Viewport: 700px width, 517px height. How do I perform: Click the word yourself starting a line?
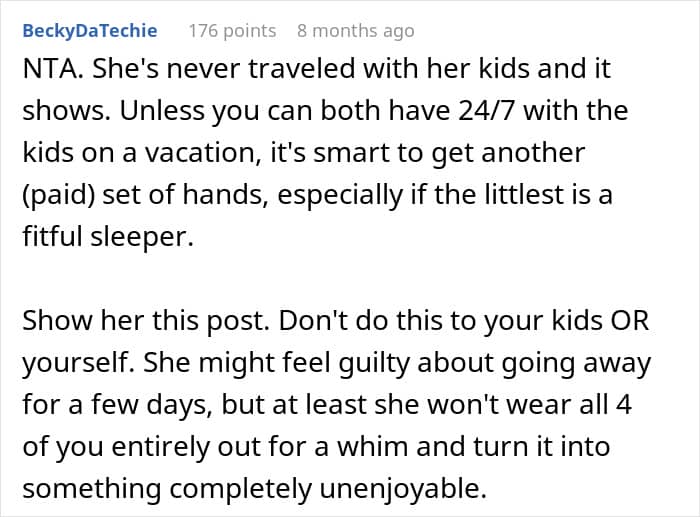tap(79, 363)
